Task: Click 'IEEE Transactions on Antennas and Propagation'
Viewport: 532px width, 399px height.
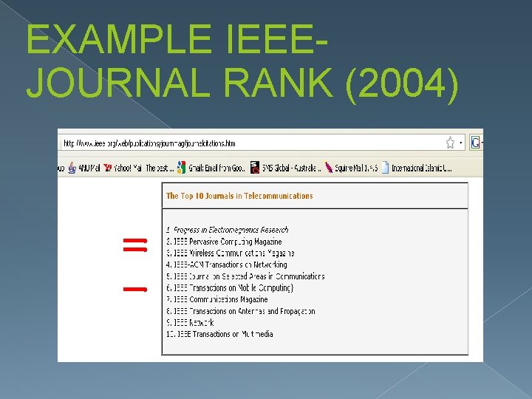Action: click(x=241, y=311)
